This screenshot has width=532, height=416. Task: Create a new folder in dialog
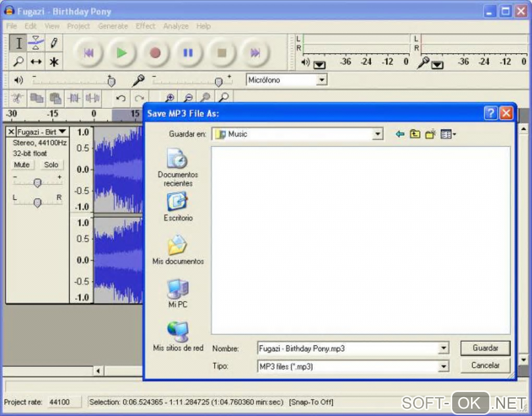[430, 134]
